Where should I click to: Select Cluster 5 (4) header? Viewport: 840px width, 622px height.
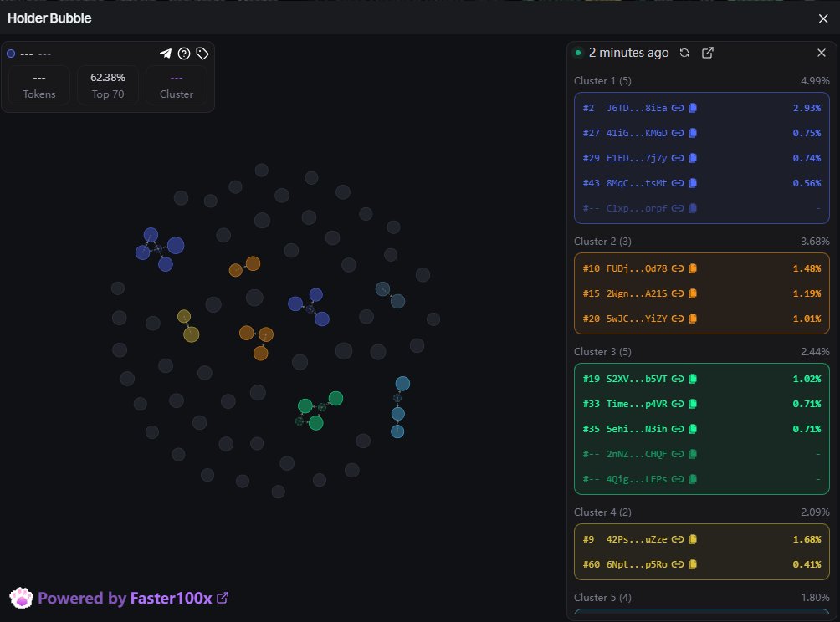(602, 598)
